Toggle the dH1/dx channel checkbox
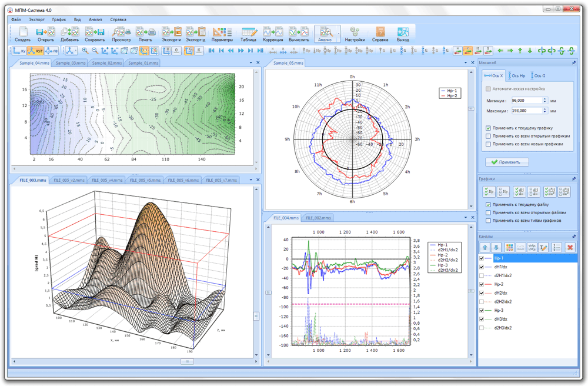 point(482,267)
